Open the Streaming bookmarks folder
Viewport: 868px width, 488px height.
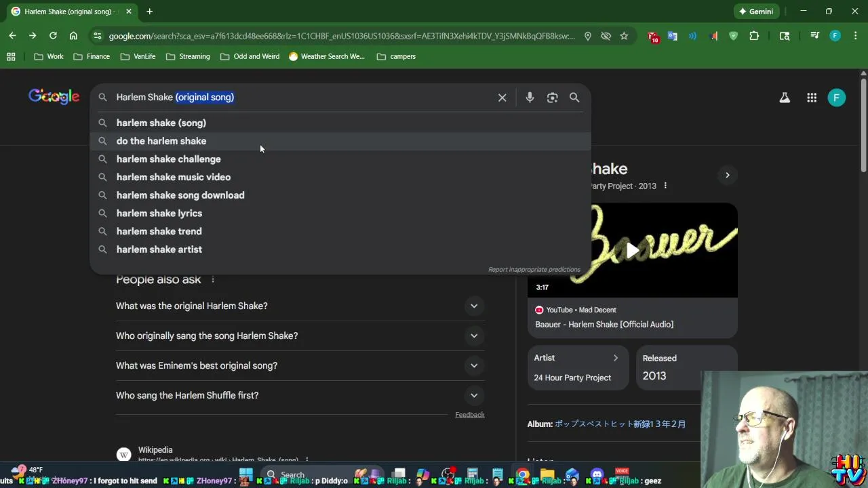[x=188, y=56]
